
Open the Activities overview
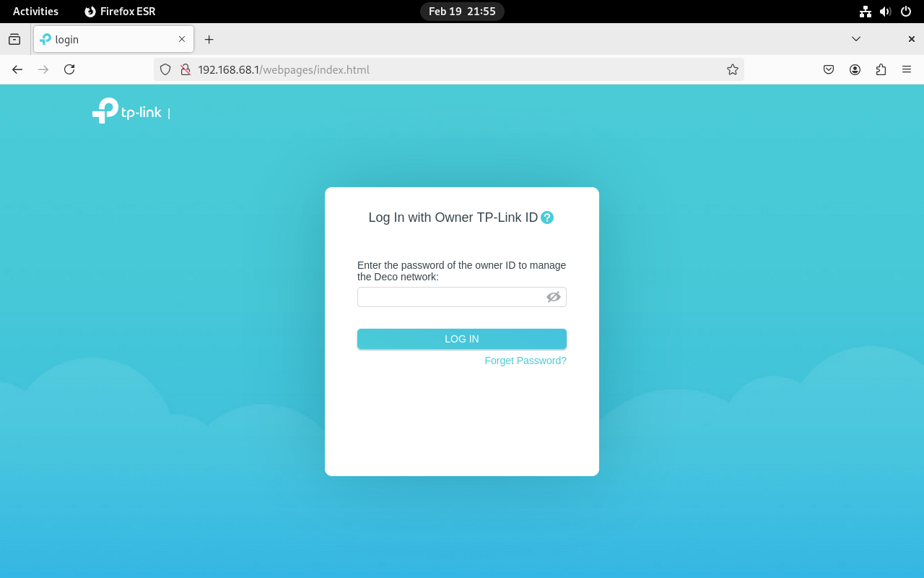[35, 11]
